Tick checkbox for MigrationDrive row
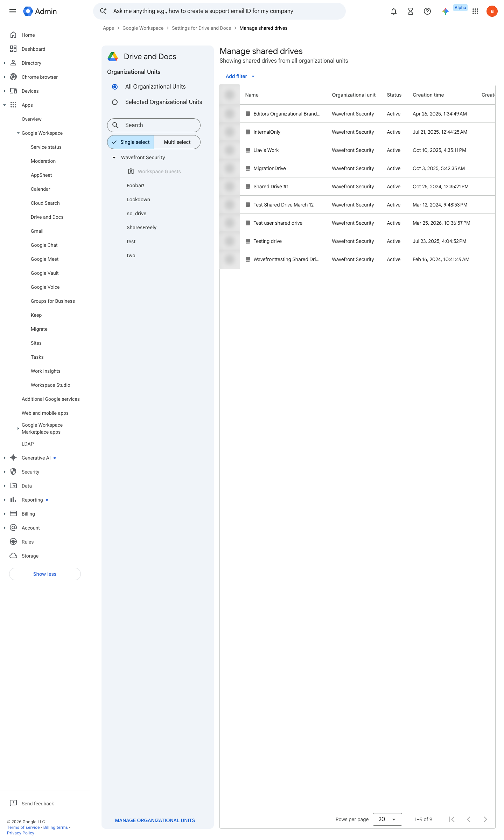This screenshot has height=840, width=504. click(x=230, y=168)
